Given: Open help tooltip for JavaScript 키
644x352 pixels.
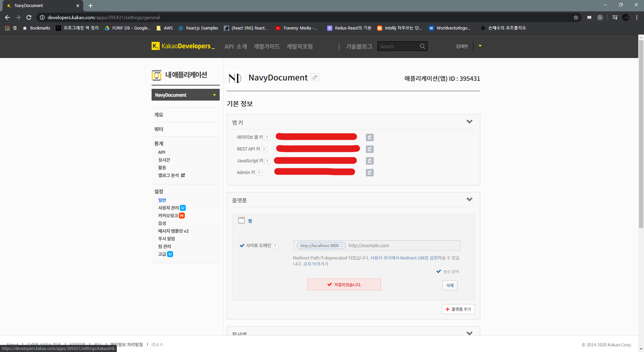Looking at the screenshot, I should click(x=267, y=161).
